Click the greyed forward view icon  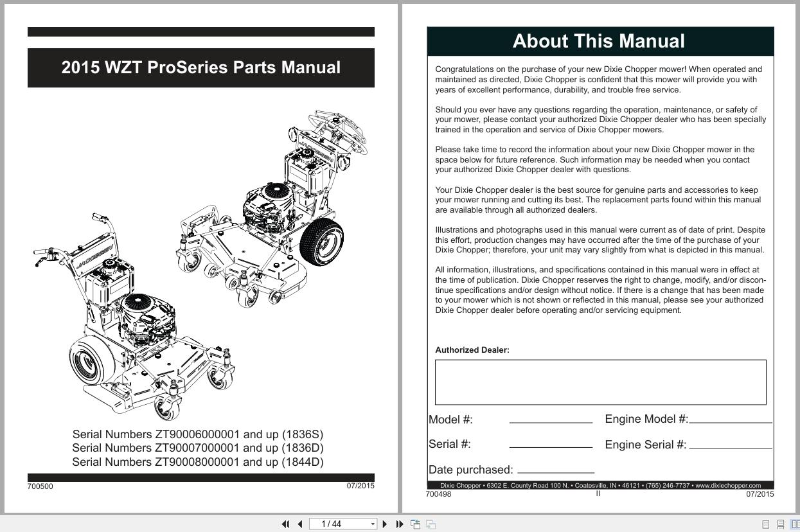(x=431, y=524)
